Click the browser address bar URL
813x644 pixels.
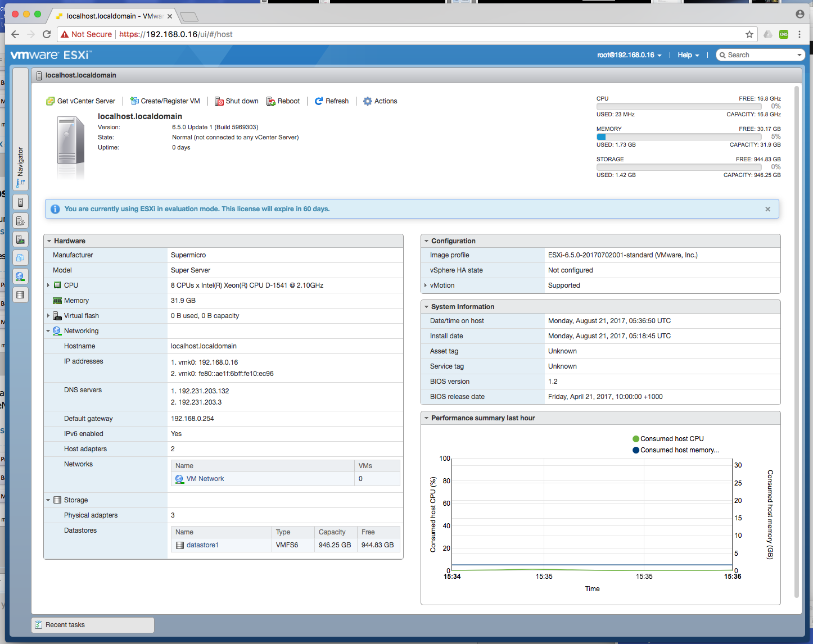pos(176,34)
